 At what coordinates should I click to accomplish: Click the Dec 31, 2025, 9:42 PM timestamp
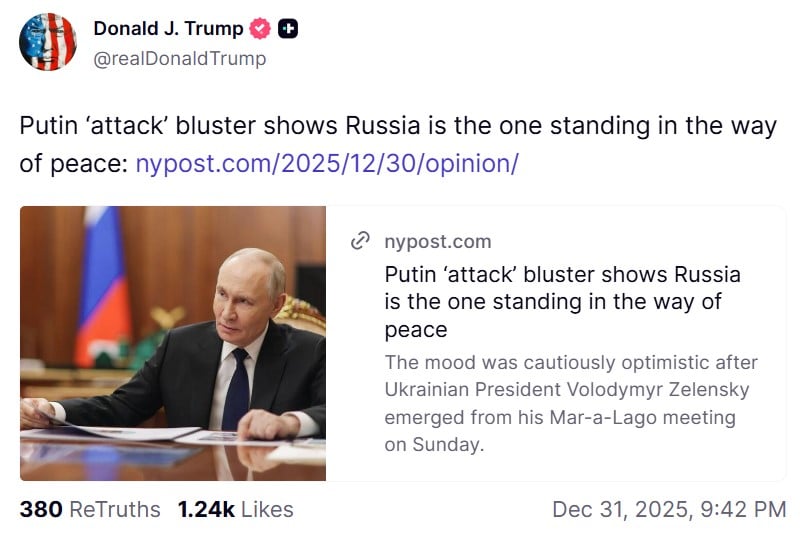pos(669,509)
